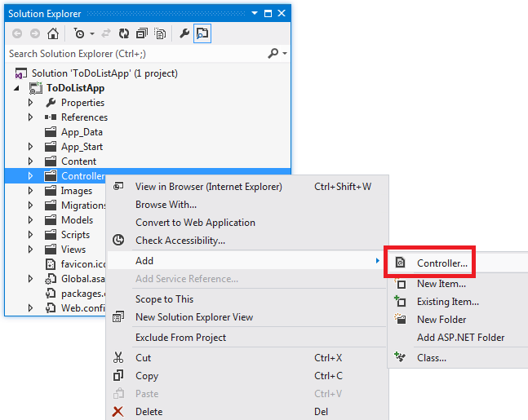Screen dimensions: 528x420
Task: Choose New Item... in the Add submenu
Action: click(x=458, y=284)
